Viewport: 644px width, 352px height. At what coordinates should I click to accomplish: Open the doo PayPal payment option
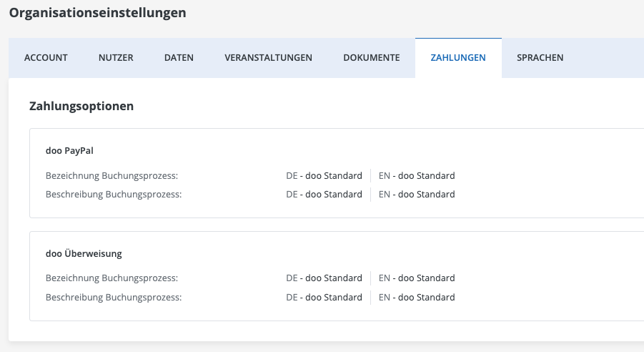tap(69, 151)
